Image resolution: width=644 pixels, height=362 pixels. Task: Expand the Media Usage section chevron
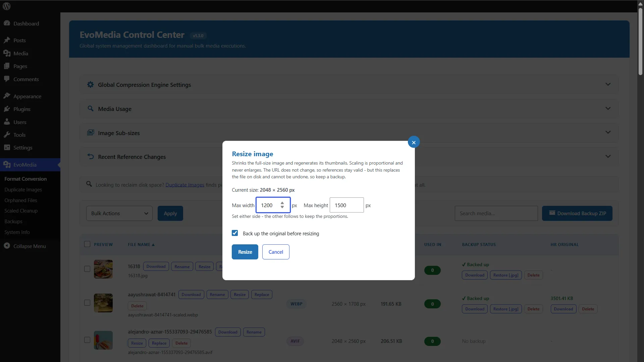point(608,109)
